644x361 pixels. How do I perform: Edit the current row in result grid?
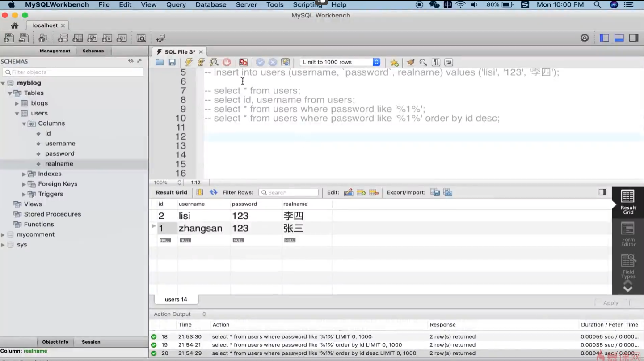tap(349, 192)
